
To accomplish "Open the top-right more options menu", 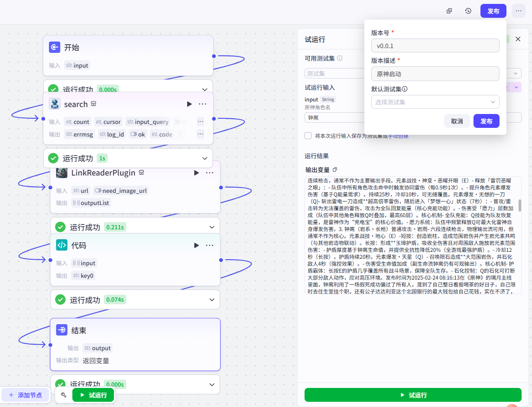I will point(519,11).
